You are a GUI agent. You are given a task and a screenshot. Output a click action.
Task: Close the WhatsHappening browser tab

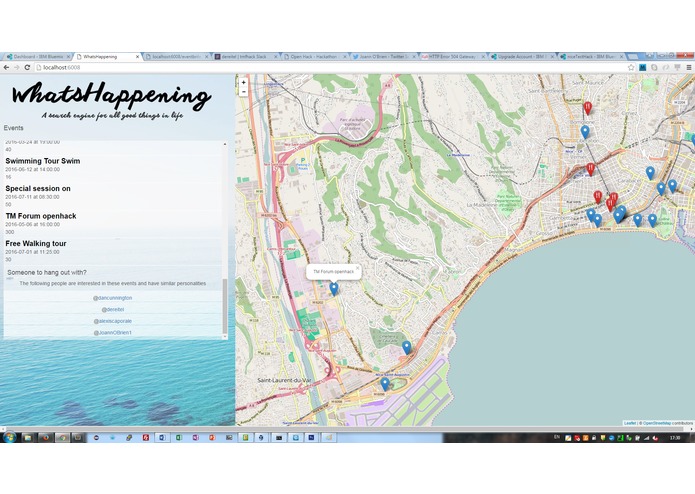pos(137,57)
